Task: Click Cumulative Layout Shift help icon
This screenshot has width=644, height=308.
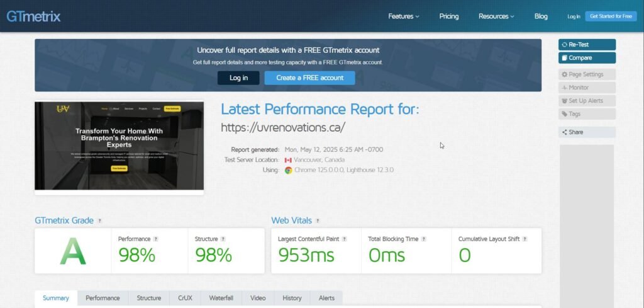Action: point(525,239)
